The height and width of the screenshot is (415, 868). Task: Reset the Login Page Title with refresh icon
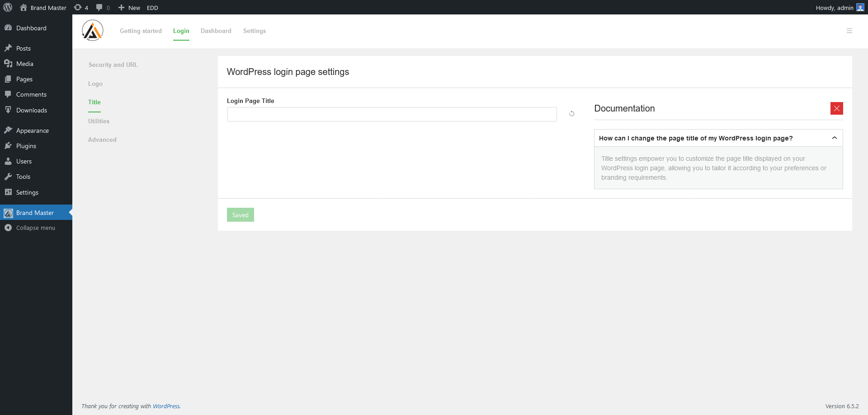click(571, 113)
